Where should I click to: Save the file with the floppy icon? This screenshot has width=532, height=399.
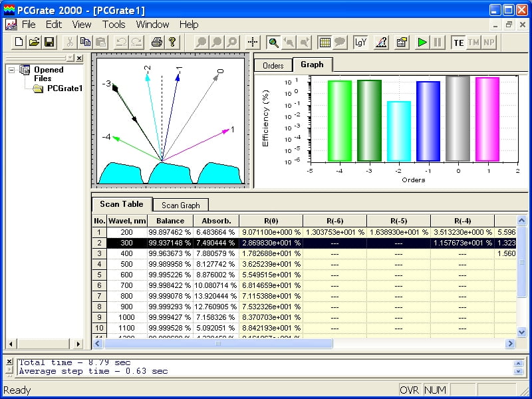tap(49, 42)
